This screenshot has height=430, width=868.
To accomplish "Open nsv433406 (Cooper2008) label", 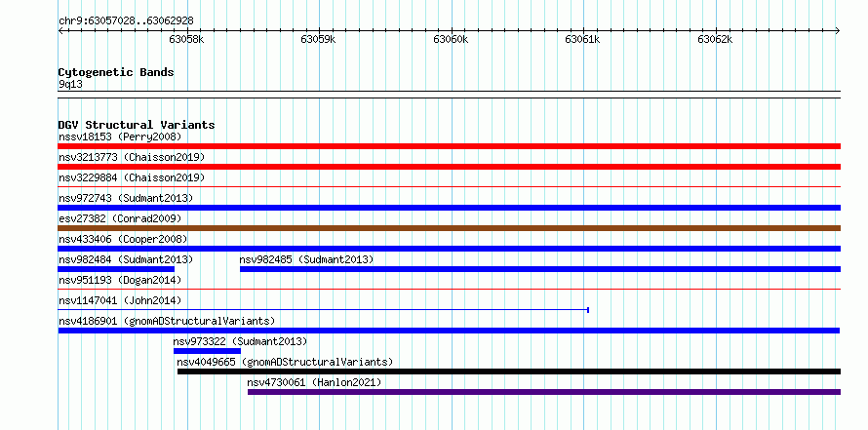I will tap(123, 239).
